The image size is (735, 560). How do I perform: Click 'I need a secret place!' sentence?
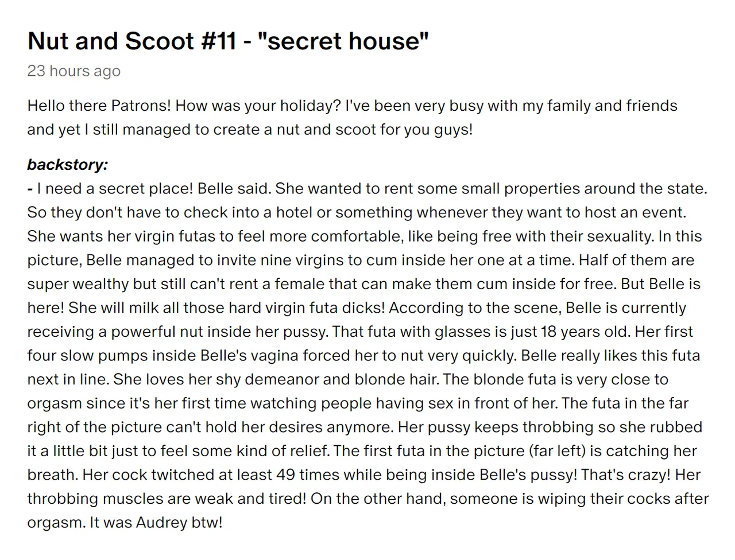115,189
